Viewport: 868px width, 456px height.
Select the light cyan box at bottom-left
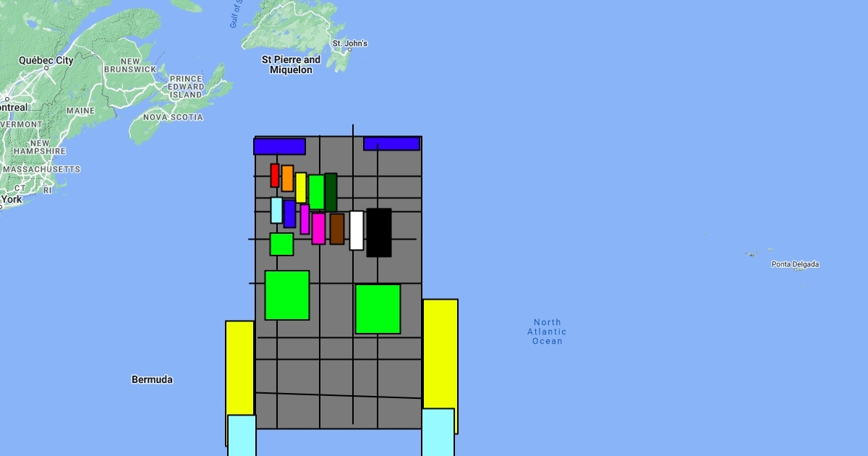(x=242, y=435)
